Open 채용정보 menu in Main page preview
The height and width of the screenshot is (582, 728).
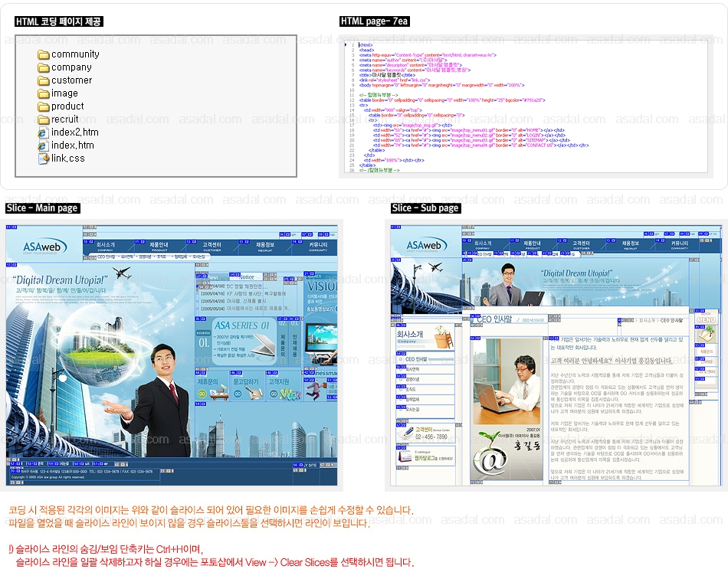265,246
